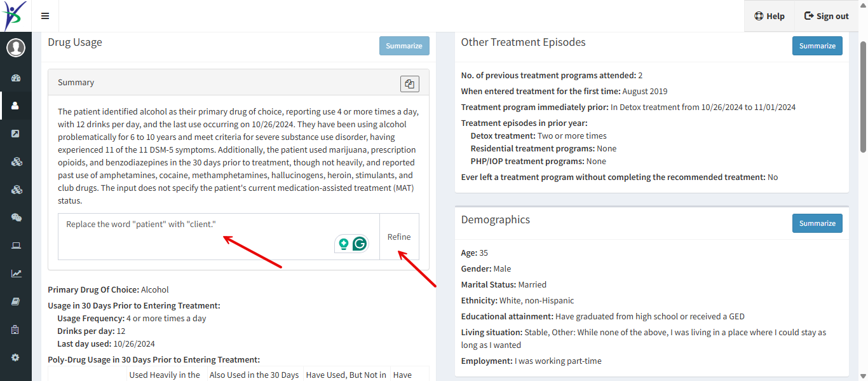Image resolution: width=868 pixels, height=381 pixels.
Task: Open the upper cubes icon in sidebar
Action: coord(17,162)
